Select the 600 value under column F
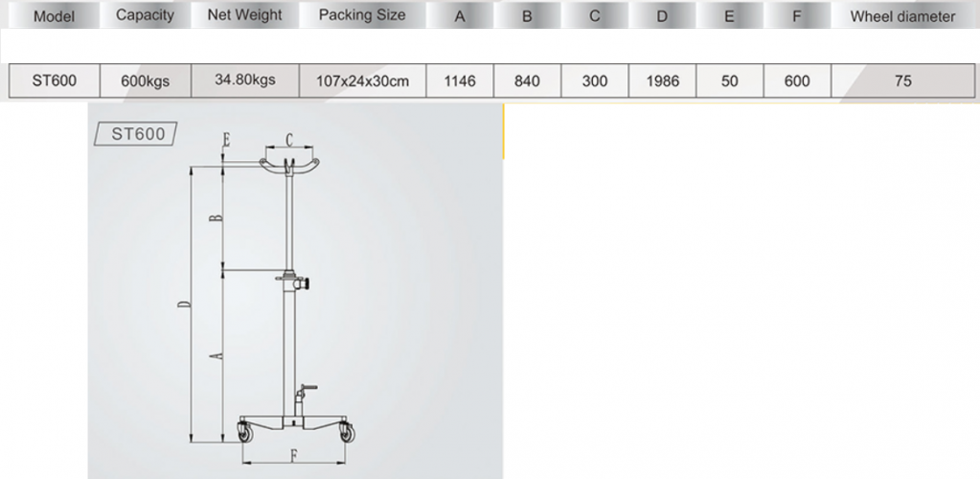The width and height of the screenshot is (980, 479). [x=797, y=80]
